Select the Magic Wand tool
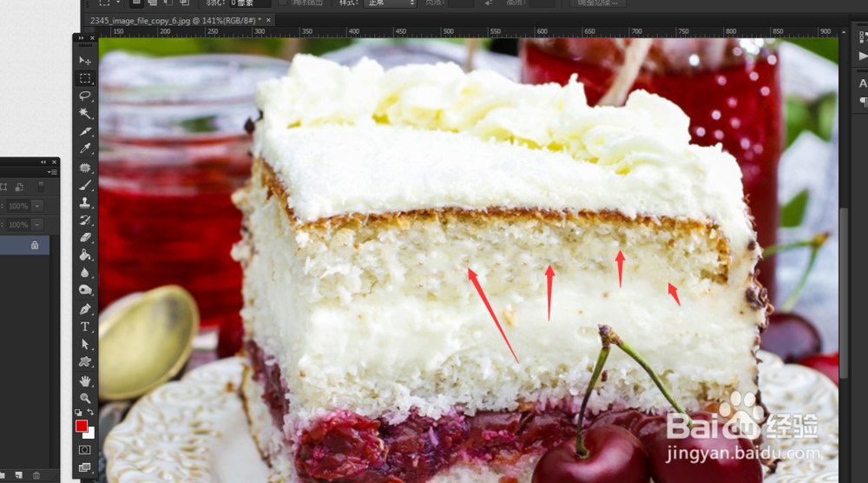Screen dimensions: 868x483 [85, 114]
